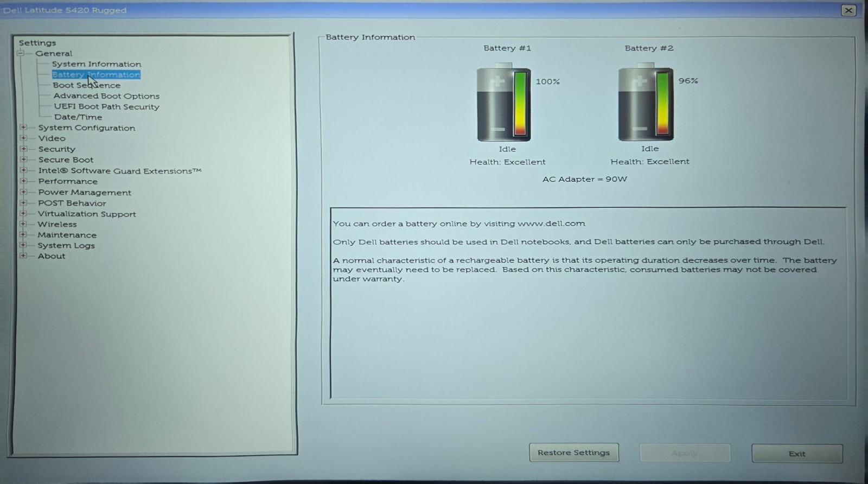Click the AC Adapter = 90W text
The image size is (868, 484).
click(585, 179)
